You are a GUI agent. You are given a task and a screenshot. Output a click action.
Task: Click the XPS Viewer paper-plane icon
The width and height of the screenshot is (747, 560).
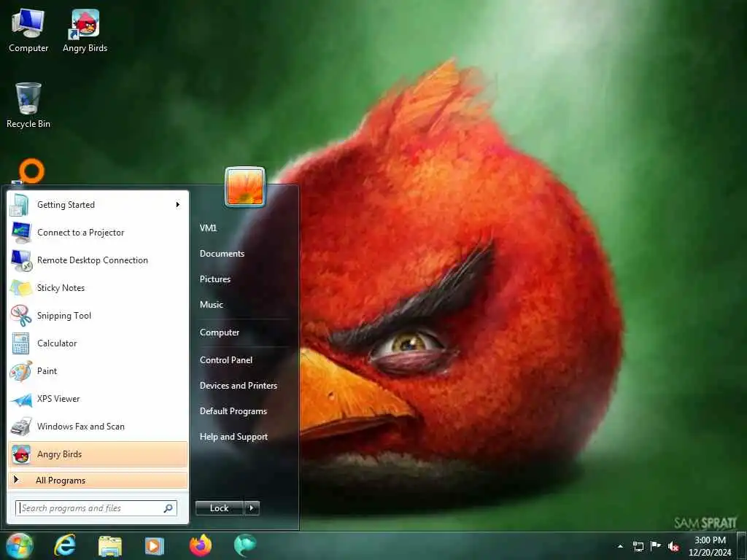pos(21,400)
